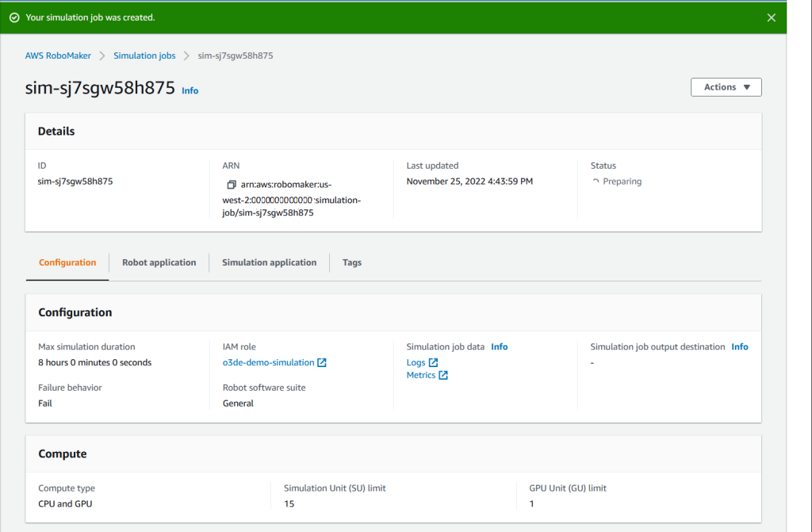Click the Simulation Unit limit value 15
Viewport: 812px width, 532px height.
coord(289,503)
